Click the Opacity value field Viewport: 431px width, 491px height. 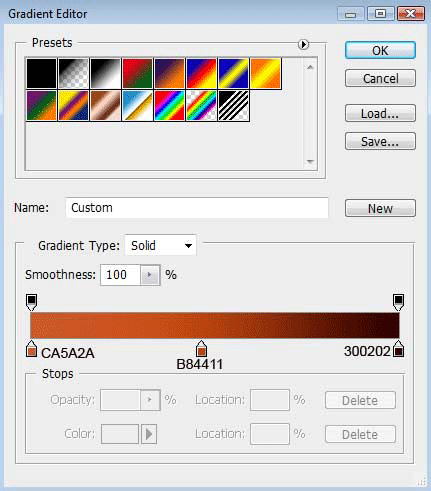(120, 400)
